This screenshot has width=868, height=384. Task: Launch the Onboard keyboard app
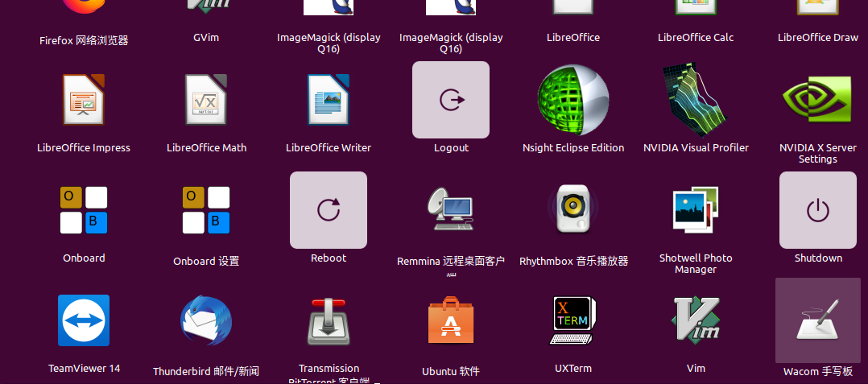[84, 210]
